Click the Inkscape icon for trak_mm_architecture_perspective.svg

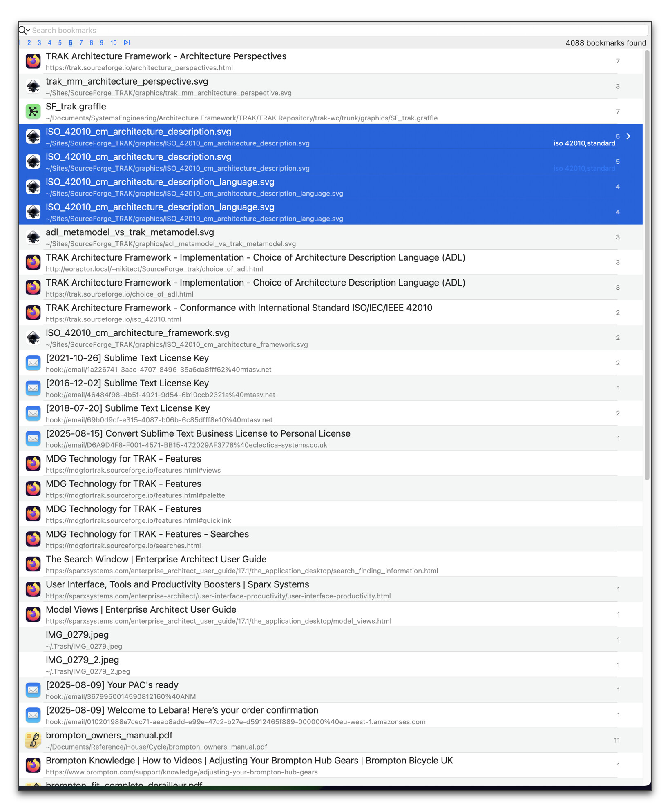tap(33, 86)
